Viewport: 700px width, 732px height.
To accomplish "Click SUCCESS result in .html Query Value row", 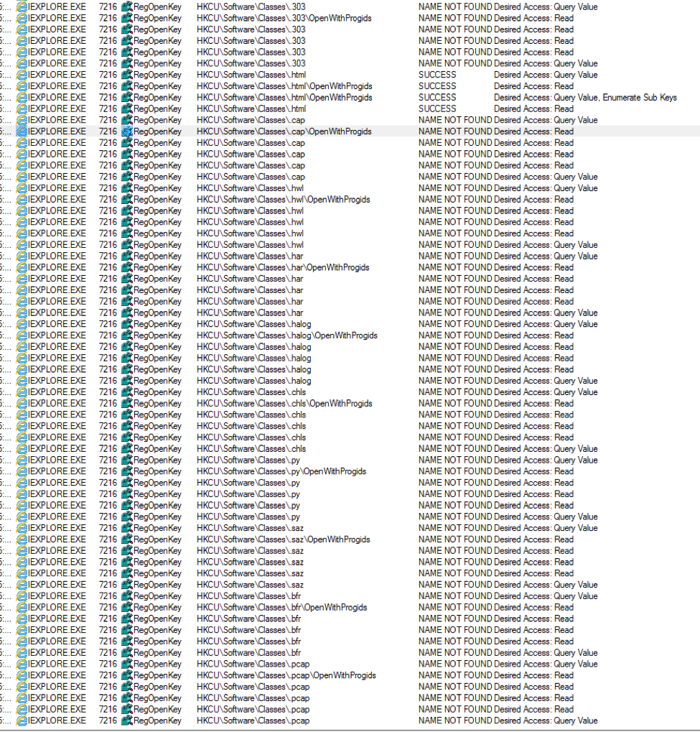I will click(437, 75).
